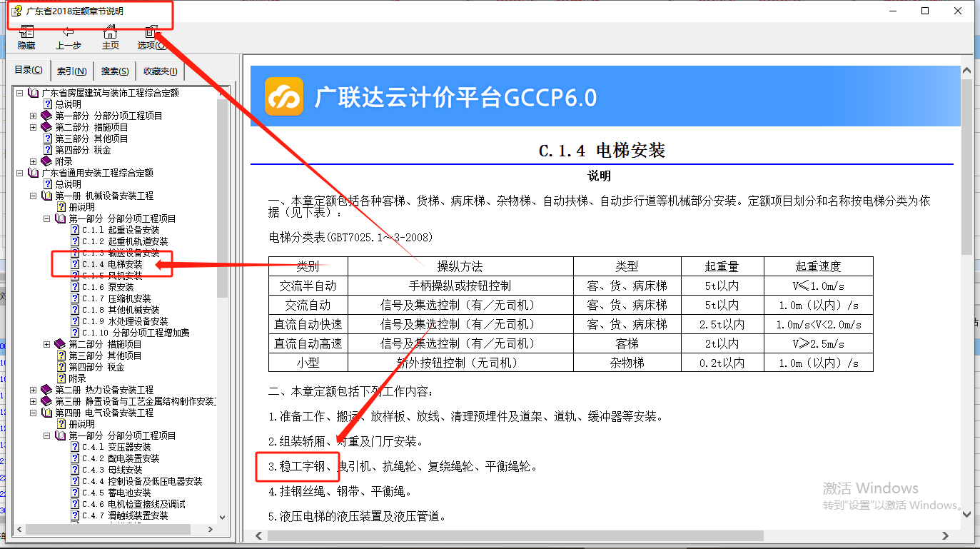The image size is (980, 549).
Task: Expand 第三册 静置设备与工艺金属结构制作安装
Action: point(34,401)
